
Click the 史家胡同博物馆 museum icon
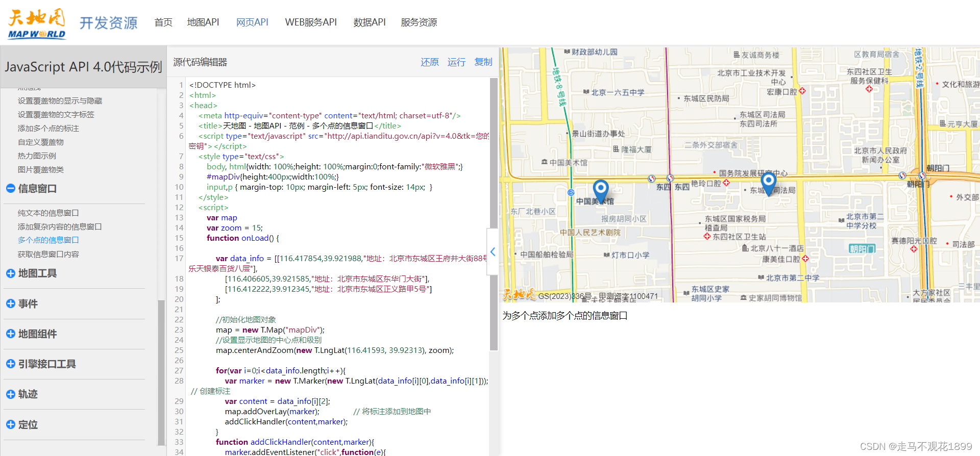tap(744, 298)
